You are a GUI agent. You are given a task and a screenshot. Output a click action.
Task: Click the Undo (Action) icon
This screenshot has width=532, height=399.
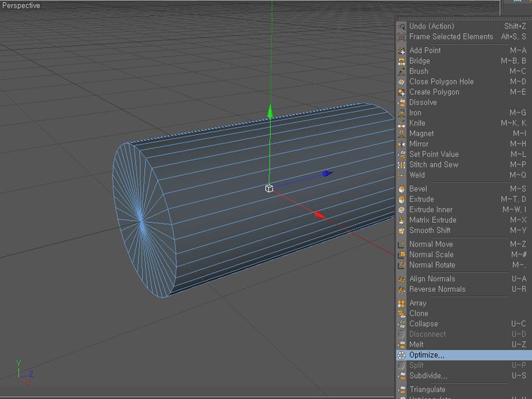point(402,27)
